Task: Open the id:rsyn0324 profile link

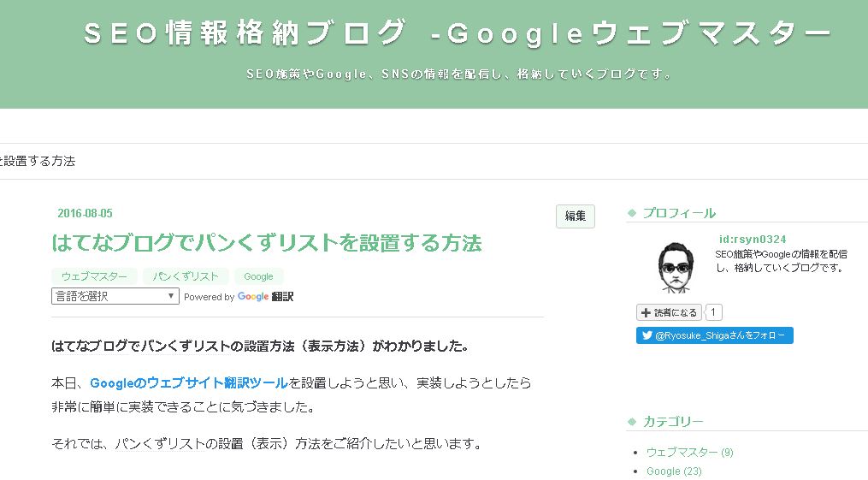Action: (753, 240)
